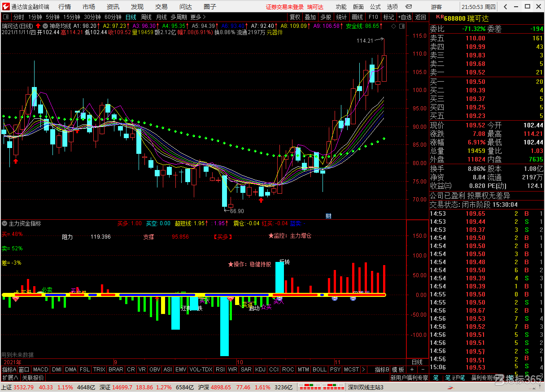Select the VOL-TDX indicator tab
Image resolution: width=545 pixels, height=392 pixels.
pyautogui.click(x=201, y=370)
